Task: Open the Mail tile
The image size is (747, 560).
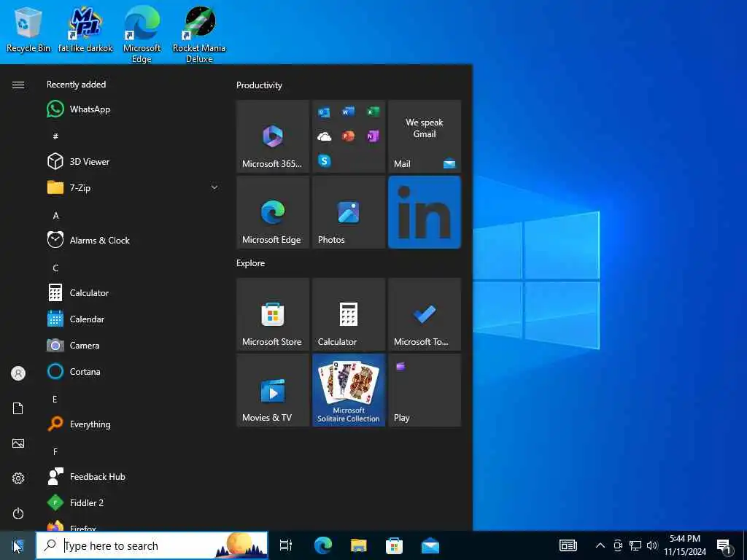Action: coord(425,136)
